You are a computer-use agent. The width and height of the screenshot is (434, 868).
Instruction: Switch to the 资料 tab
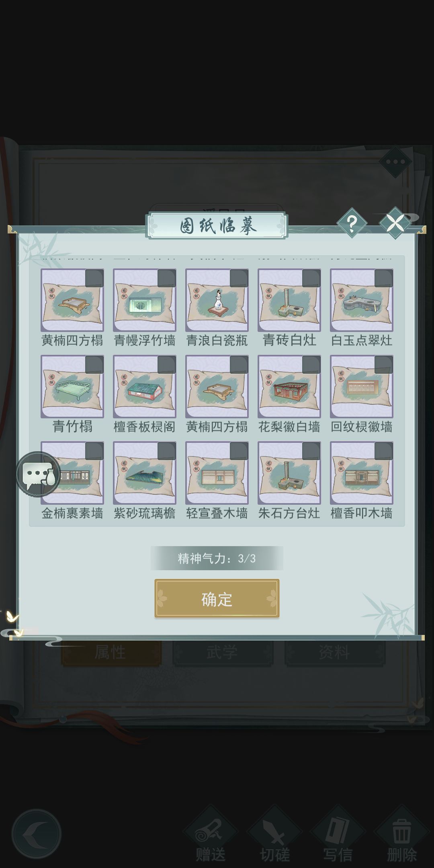click(x=335, y=653)
